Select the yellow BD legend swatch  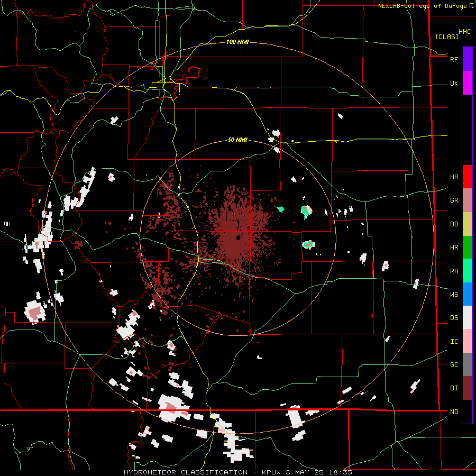pyautogui.click(x=467, y=224)
